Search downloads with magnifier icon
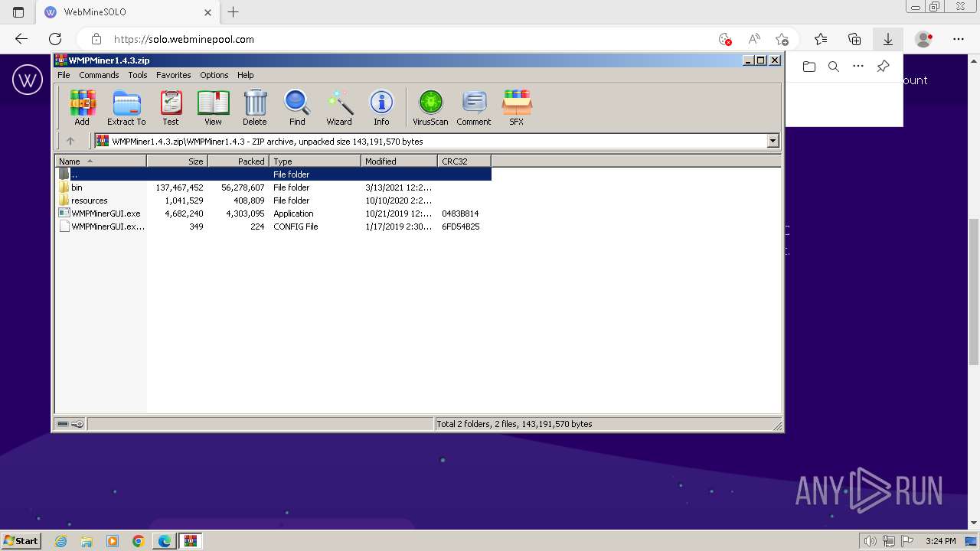980x551 pixels. 834,67
